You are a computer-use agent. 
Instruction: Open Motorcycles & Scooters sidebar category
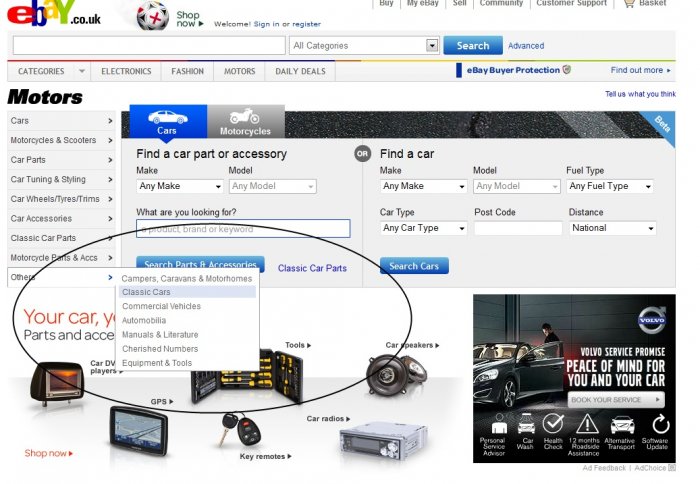click(x=62, y=140)
